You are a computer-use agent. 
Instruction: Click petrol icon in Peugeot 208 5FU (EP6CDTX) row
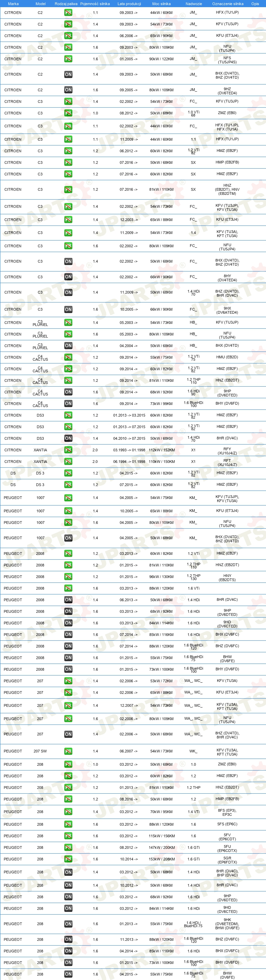pyautogui.click(x=68, y=847)
